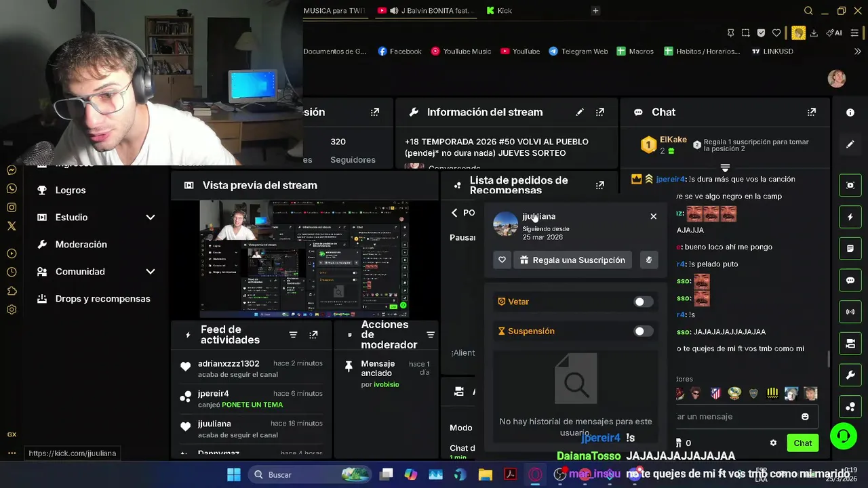
Task: Pop out the Información del stream panel
Action: 600,112
